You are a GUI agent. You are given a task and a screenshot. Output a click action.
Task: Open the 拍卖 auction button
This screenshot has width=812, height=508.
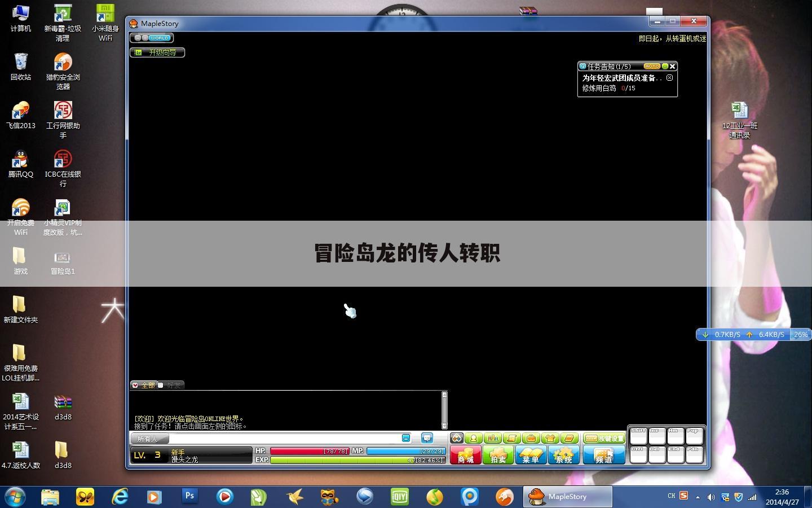[x=498, y=455]
